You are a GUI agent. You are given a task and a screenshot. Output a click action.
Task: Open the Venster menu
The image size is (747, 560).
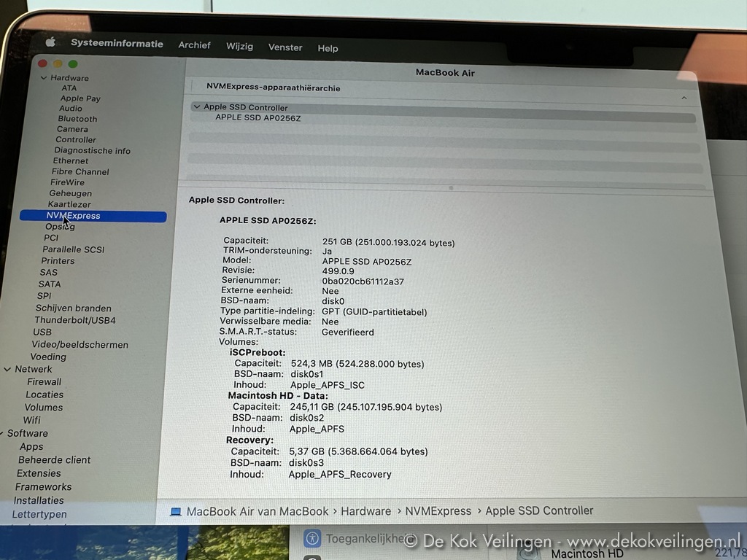pos(285,47)
